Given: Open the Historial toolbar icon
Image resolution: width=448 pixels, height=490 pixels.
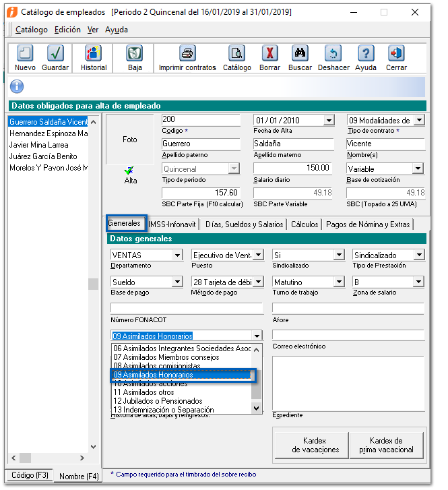Looking at the screenshot, I should (93, 54).
